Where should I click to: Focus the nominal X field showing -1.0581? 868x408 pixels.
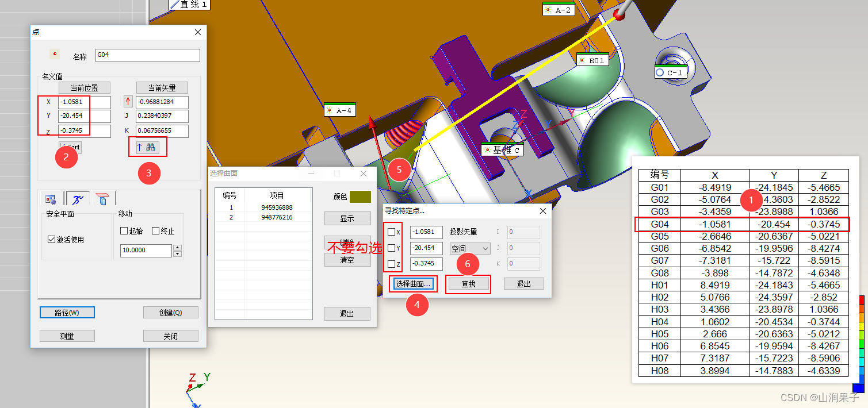84,102
